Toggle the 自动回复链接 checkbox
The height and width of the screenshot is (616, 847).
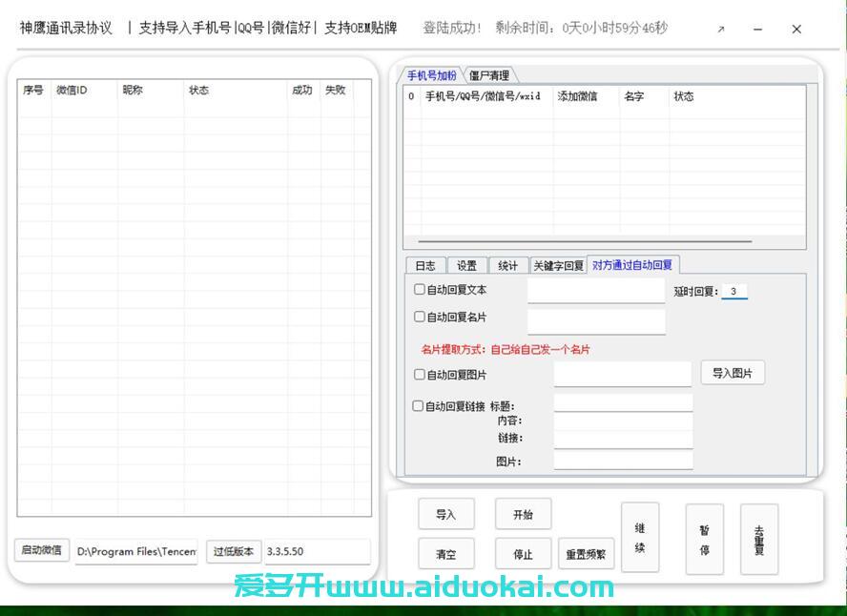(x=418, y=405)
